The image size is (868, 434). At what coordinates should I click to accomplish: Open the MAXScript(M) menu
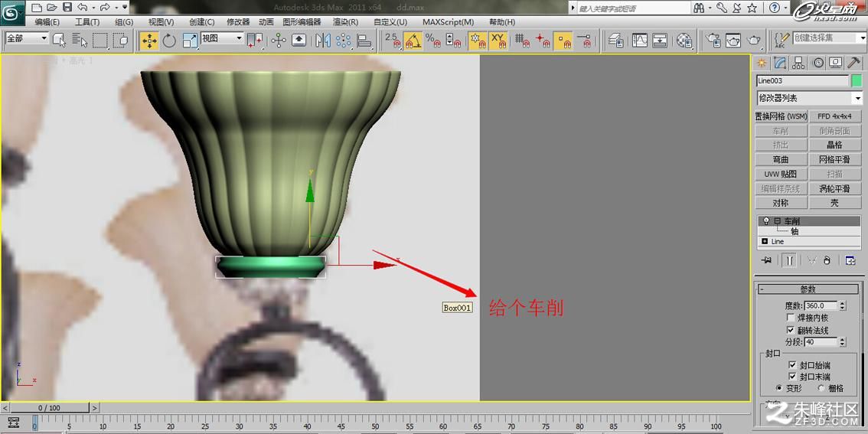[449, 22]
